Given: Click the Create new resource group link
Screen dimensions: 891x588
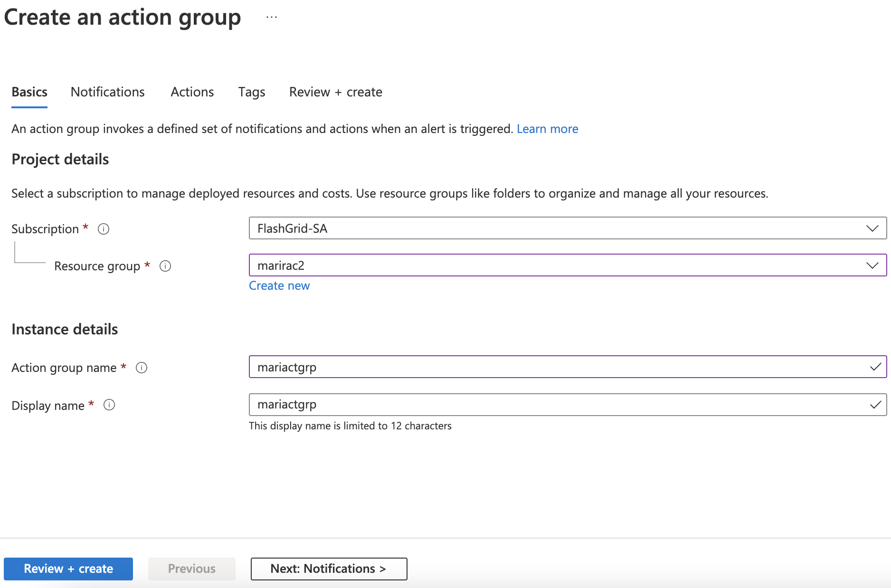Looking at the screenshot, I should (x=279, y=286).
